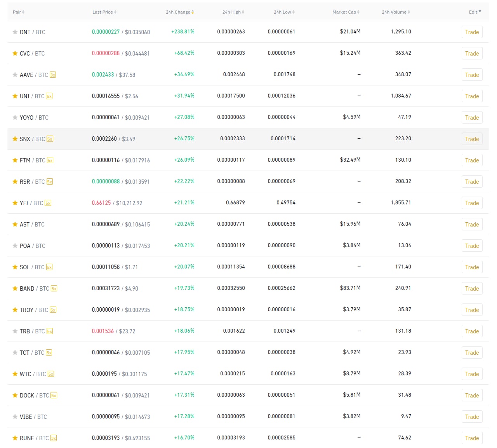Sort by 24h Volume column header
The width and height of the screenshot is (497, 448).
396,12
